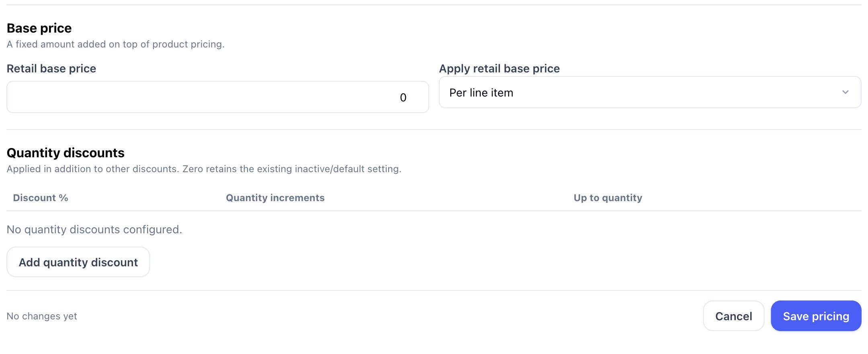Click the 'No quantity discounts configured.' message

tap(94, 229)
